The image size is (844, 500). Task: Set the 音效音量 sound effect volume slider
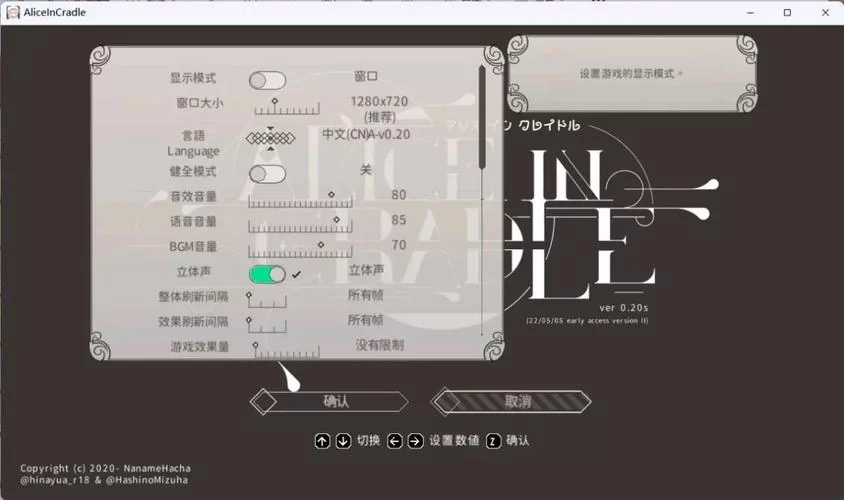(300, 200)
